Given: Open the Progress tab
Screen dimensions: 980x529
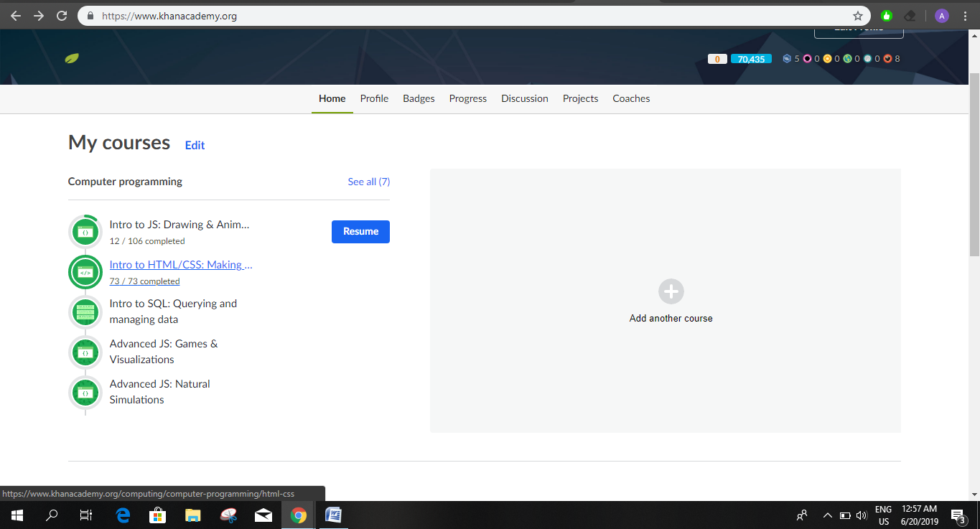Looking at the screenshot, I should point(468,98).
